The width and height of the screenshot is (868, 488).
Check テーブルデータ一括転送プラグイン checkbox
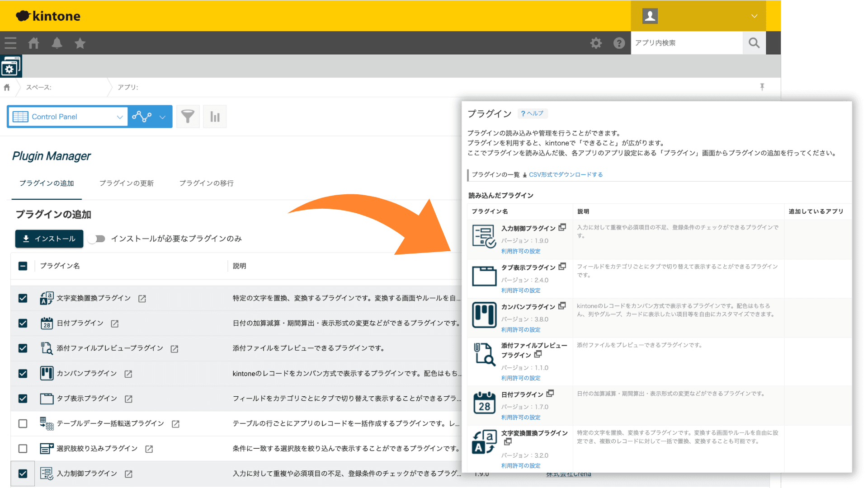[x=23, y=423]
